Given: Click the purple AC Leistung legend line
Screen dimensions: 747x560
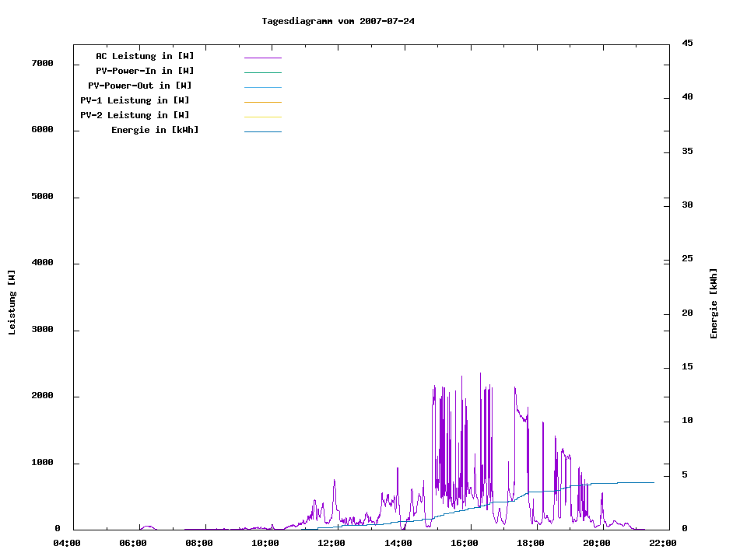Looking at the screenshot, I should coord(262,58).
